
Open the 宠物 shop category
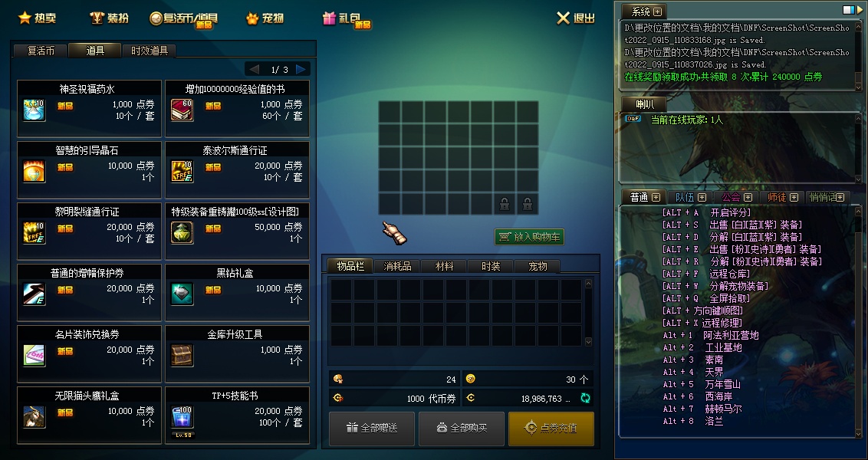point(265,18)
